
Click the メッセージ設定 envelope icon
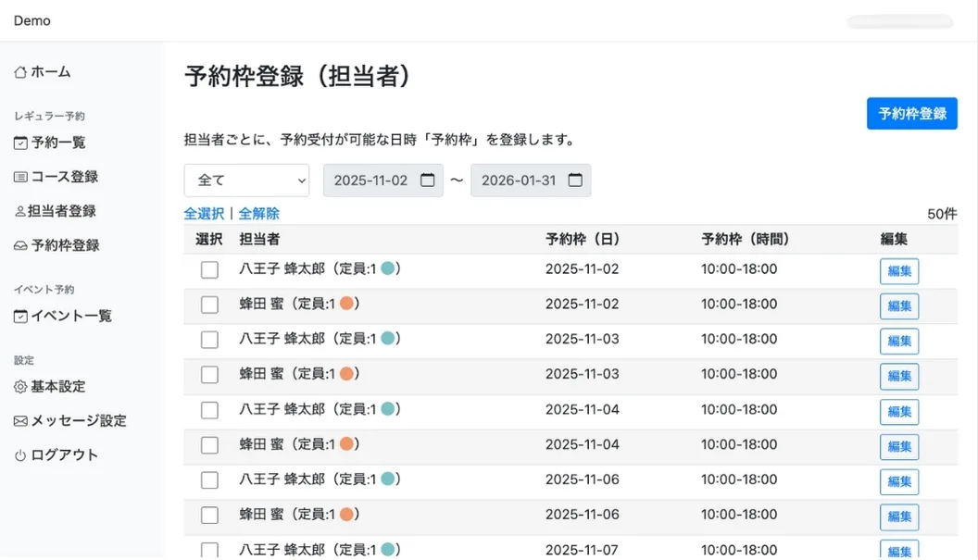coord(20,421)
